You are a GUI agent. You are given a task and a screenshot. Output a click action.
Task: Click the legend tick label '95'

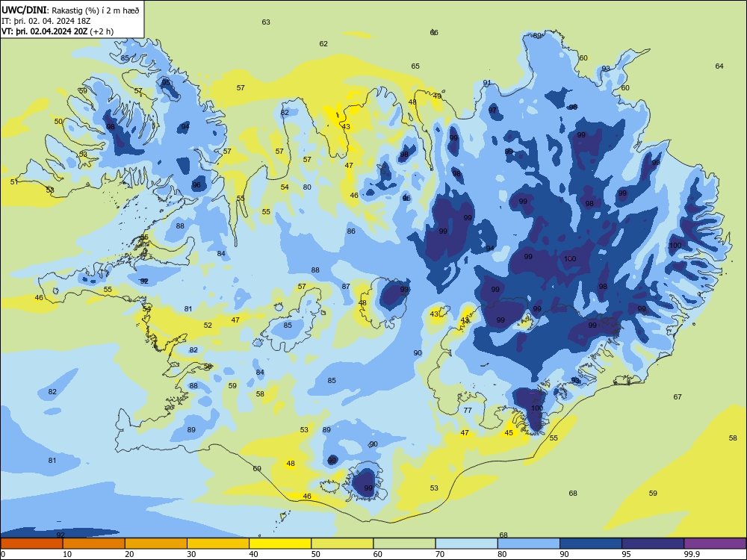[626, 554]
